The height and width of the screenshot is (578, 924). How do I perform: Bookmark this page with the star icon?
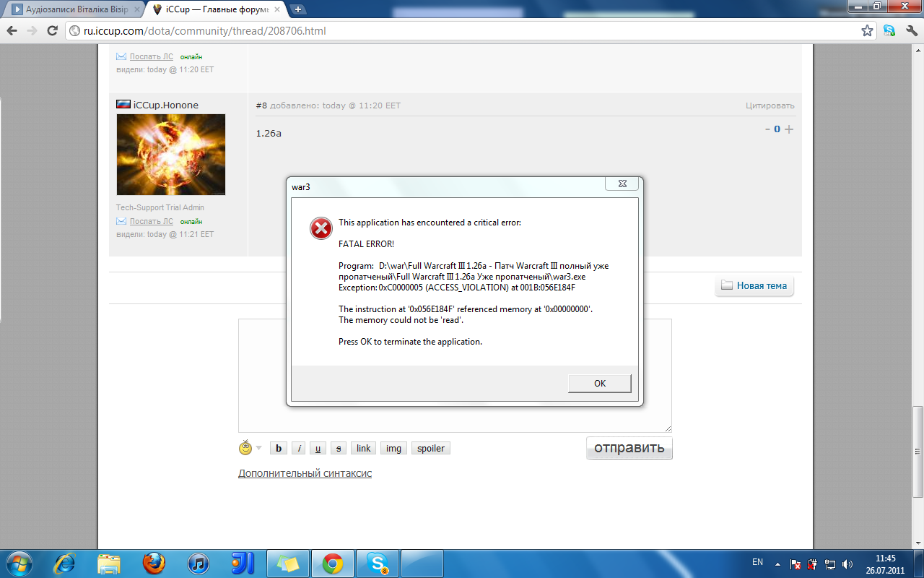(x=867, y=31)
